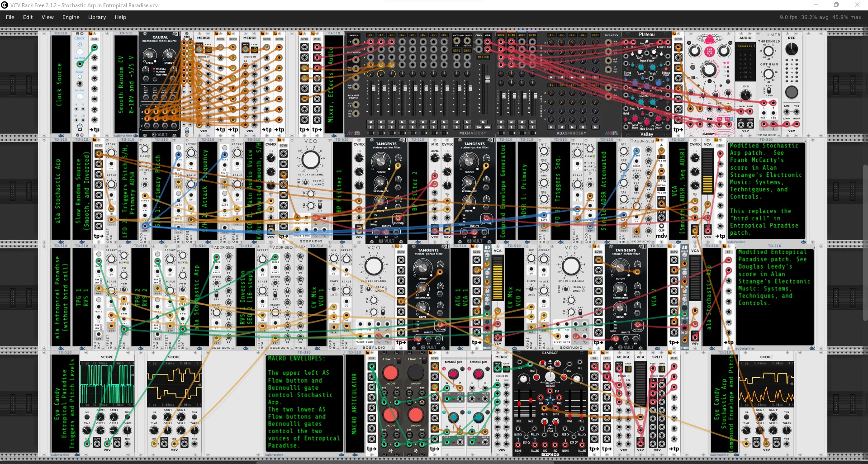Click lower blue knob on right bernoulli gate
Viewport: 868px width, 464px height.
[478, 417]
